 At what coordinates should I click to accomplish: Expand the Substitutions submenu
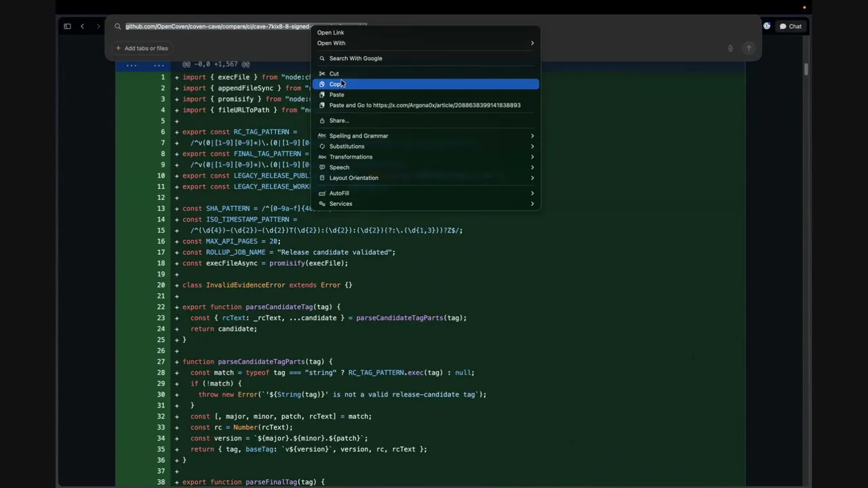point(426,146)
